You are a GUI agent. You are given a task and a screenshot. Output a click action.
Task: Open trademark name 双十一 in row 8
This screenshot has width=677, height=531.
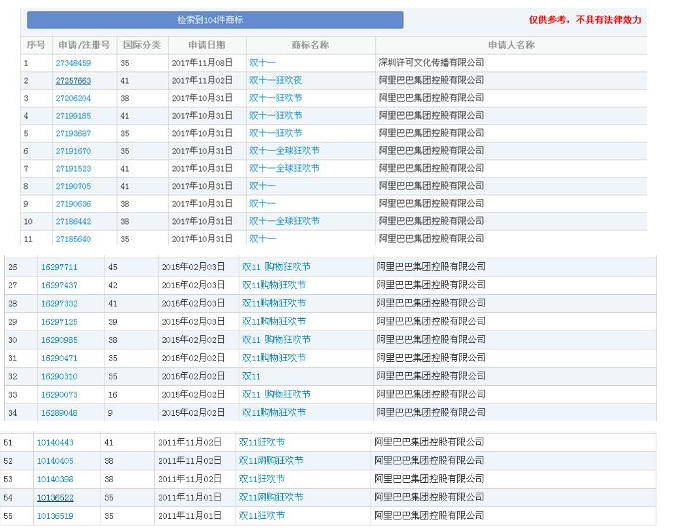262,186
